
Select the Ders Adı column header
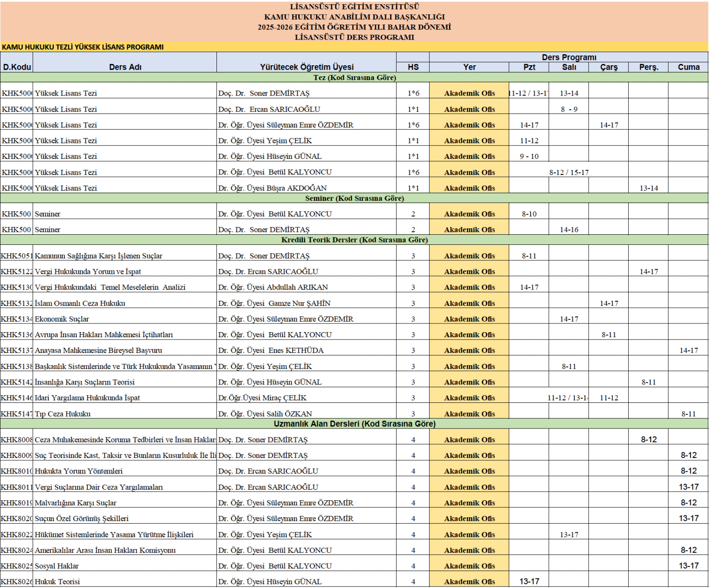[125, 67]
